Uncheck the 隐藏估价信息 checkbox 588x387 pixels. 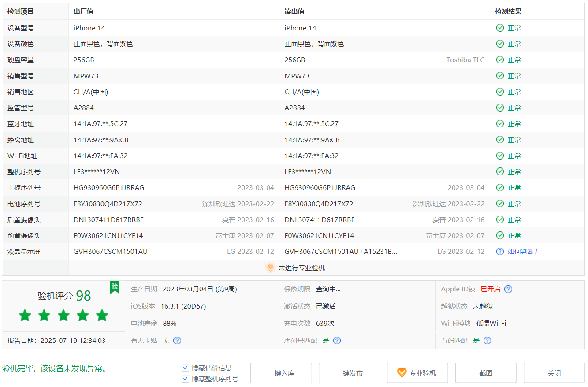click(185, 368)
